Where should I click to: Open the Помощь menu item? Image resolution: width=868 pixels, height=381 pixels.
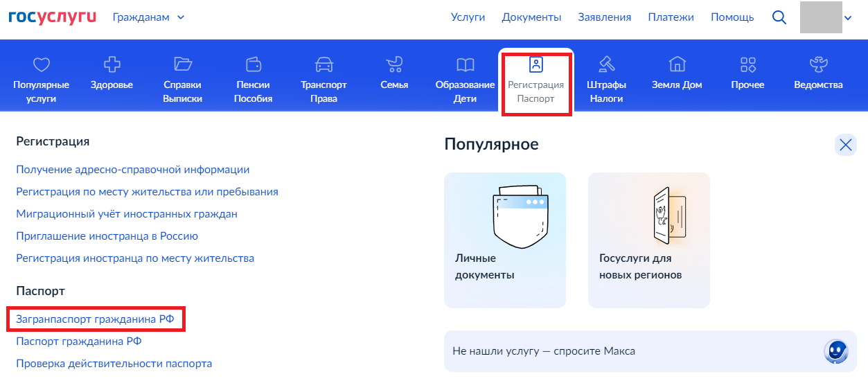pos(732,17)
